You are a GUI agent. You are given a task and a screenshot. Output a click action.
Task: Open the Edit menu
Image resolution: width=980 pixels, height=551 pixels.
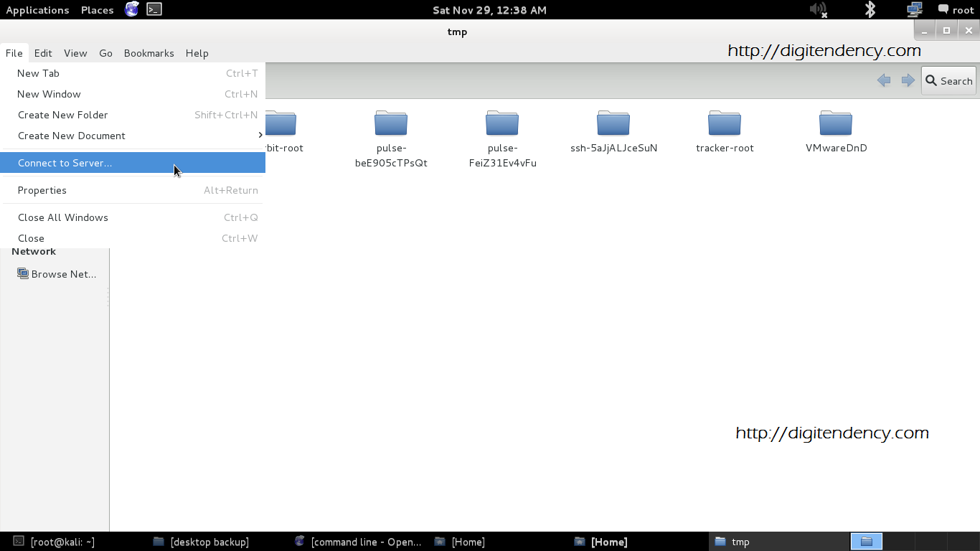point(43,53)
